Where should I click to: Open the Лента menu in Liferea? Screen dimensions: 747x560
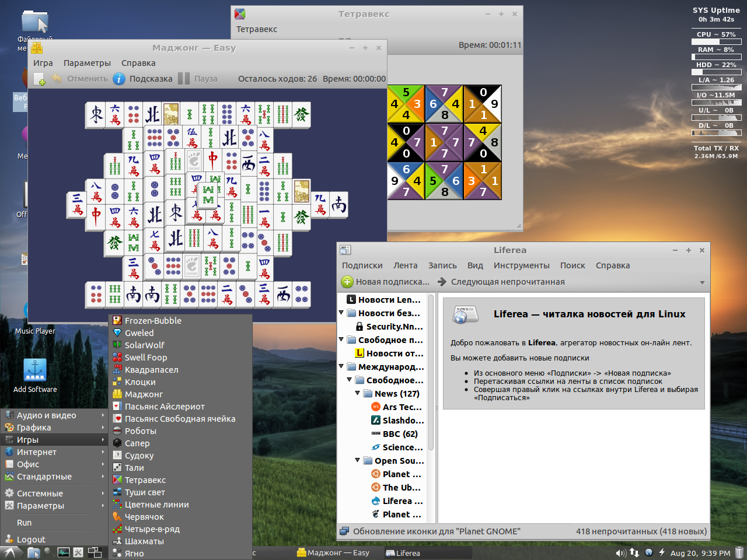[x=405, y=265]
